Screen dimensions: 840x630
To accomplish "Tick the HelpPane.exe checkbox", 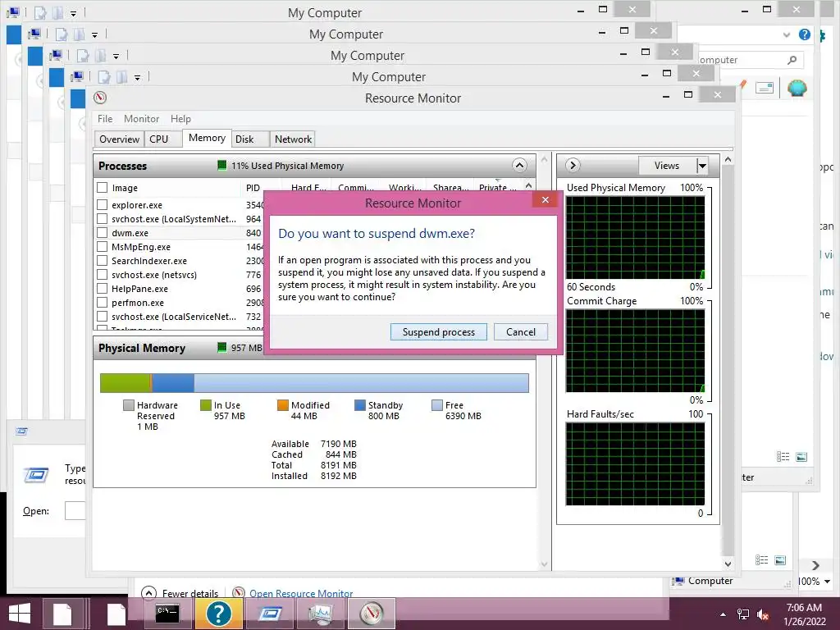I will coord(102,288).
